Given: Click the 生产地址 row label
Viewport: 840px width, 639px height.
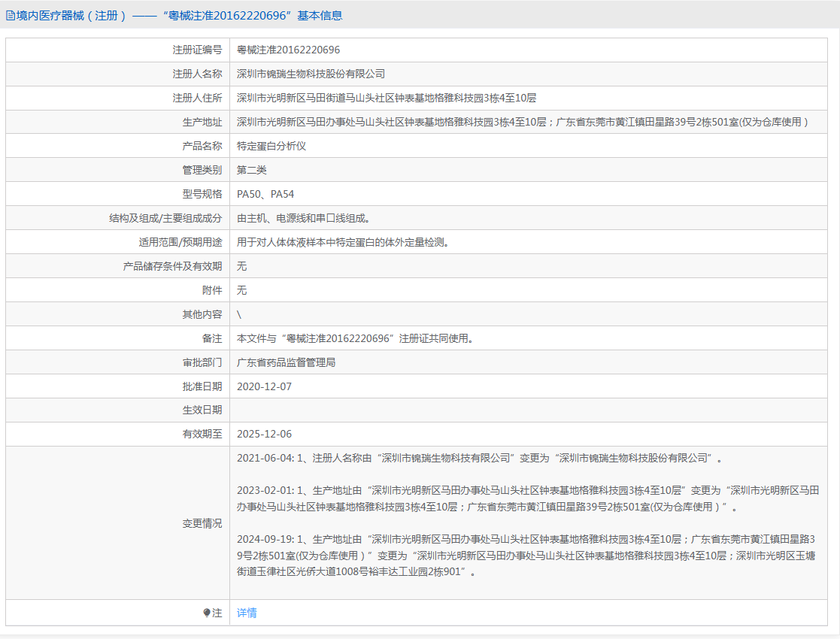Looking at the screenshot, I should 202,122.
